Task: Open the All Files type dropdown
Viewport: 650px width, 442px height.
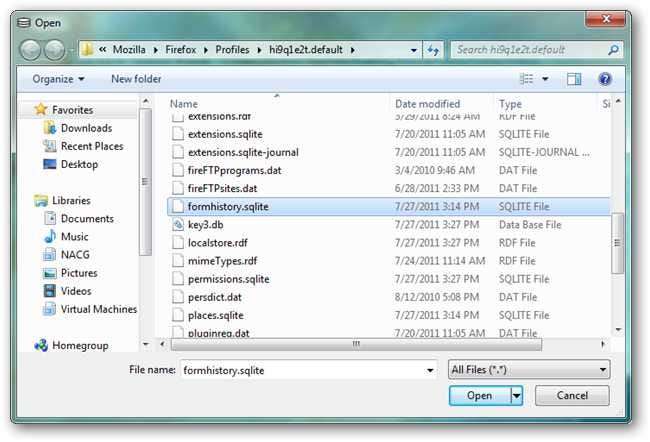Action: pyautogui.click(x=529, y=369)
